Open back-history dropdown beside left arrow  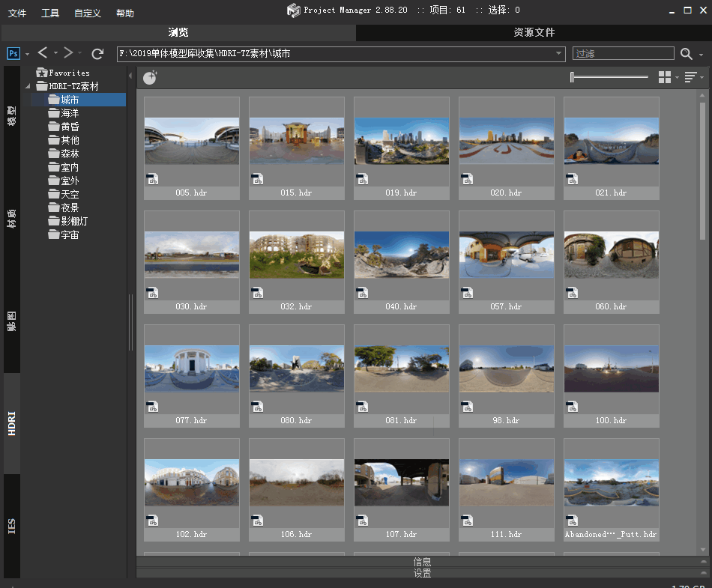click(x=56, y=53)
